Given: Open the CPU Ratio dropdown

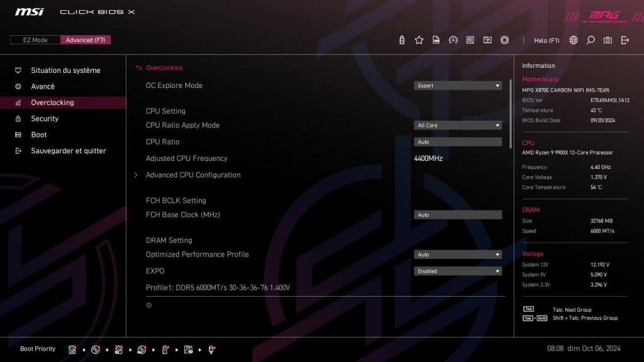Looking at the screenshot, I should [458, 141].
